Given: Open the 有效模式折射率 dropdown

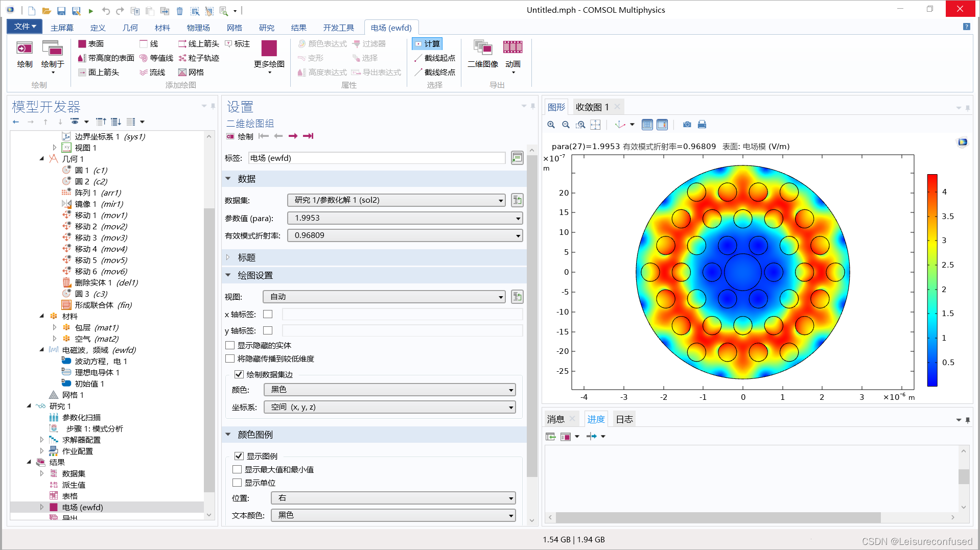Looking at the screenshot, I should click(x=405, y=235).
